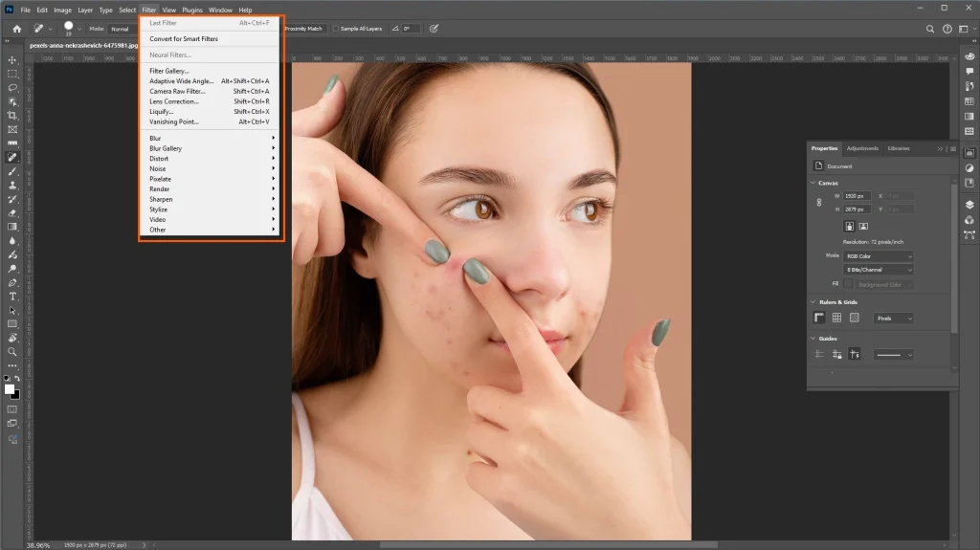Open the blending Mode Normal dropdown
The image size is (980, 550).
[x=123, y=29]
